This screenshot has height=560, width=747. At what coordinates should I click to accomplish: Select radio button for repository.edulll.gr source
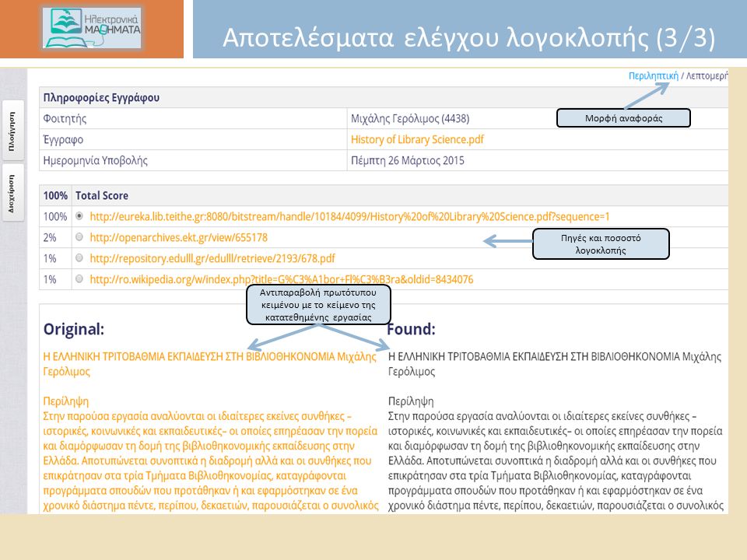click(79, 258)
